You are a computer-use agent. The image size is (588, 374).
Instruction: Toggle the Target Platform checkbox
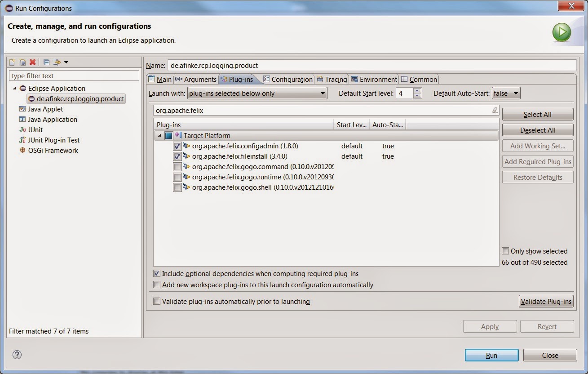click(168, 136)
